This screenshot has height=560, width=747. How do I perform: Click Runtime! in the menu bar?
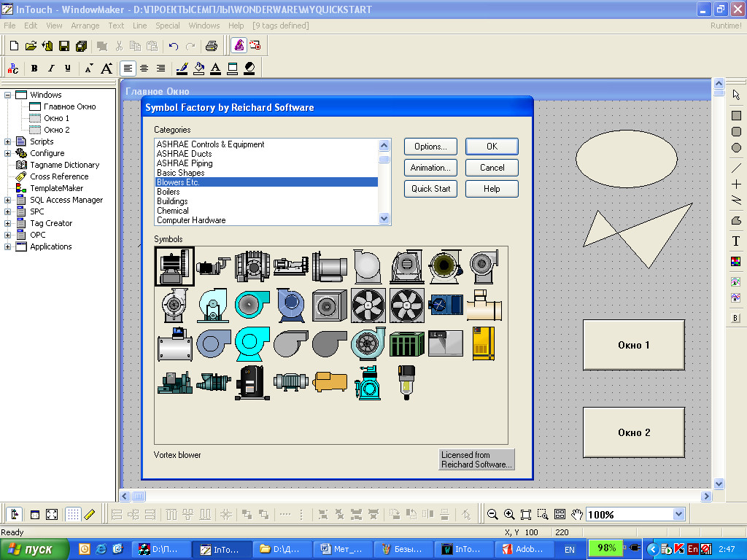[x=726, y=26]
